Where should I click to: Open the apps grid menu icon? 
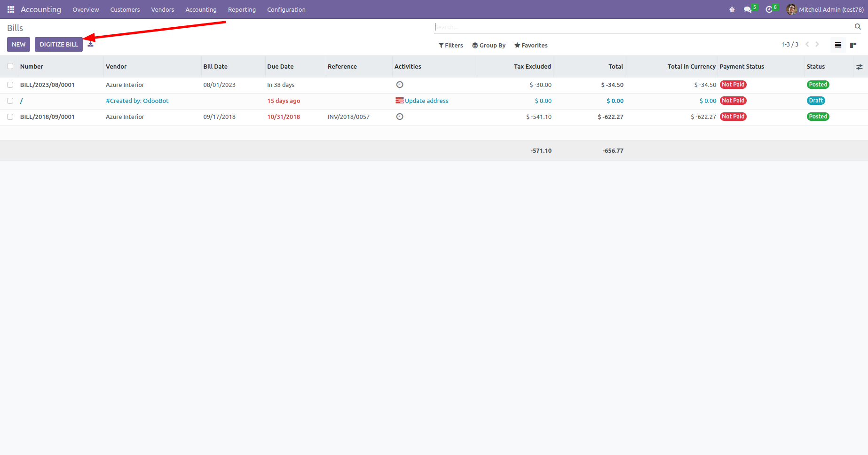tap(11, 9)
